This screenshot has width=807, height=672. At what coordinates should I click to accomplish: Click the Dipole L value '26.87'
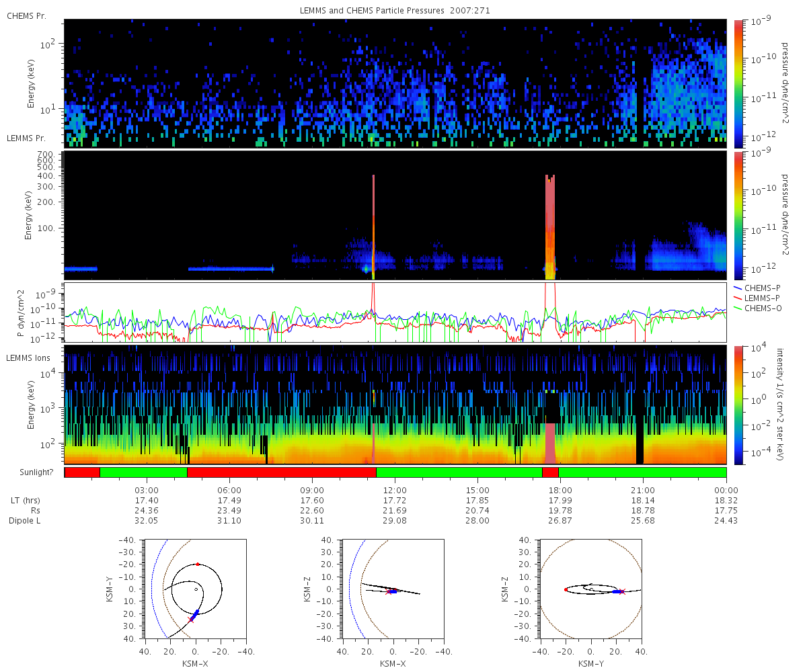tap(560, 521)
